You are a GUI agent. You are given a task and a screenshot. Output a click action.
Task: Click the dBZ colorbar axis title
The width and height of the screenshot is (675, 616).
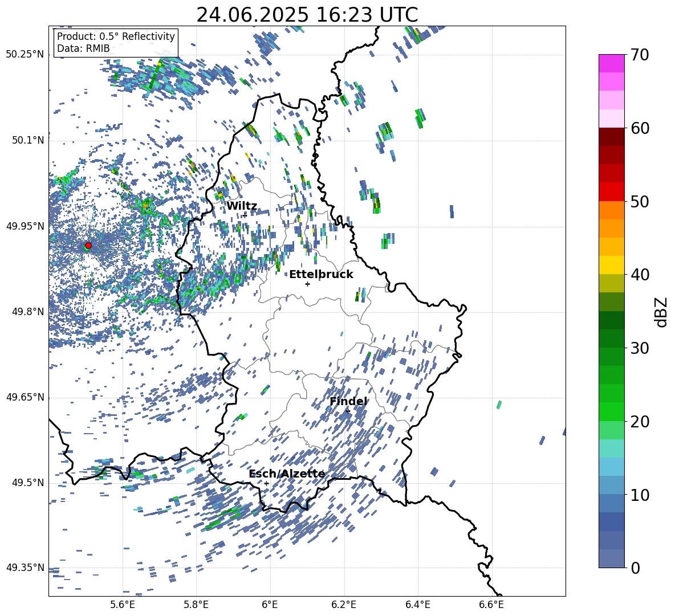click(662, 312)
